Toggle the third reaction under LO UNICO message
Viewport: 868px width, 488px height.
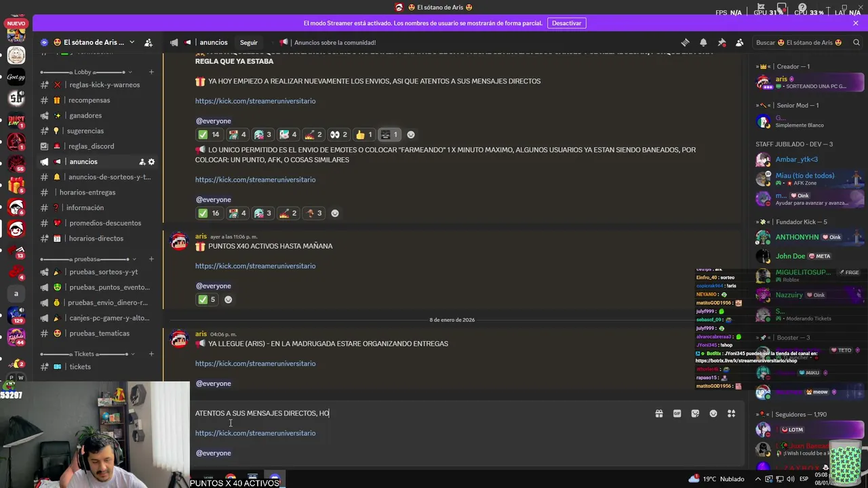[263, 213]
